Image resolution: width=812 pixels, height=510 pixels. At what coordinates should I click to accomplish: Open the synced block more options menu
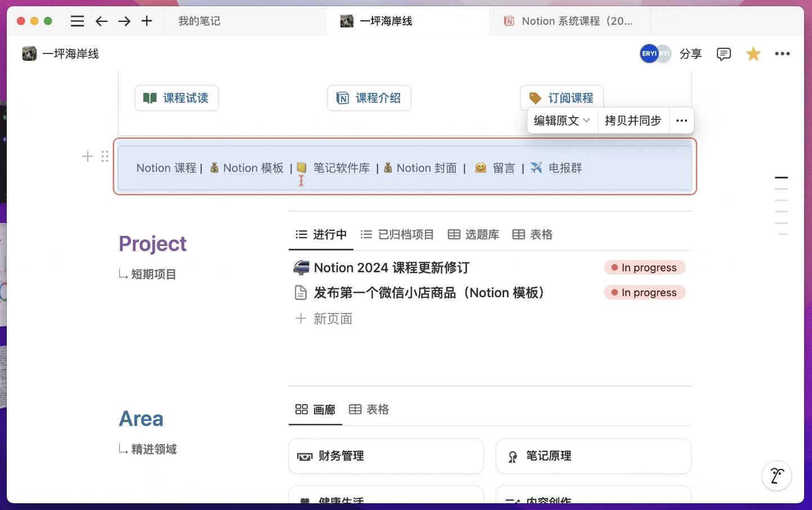click(x=681, y=120)
